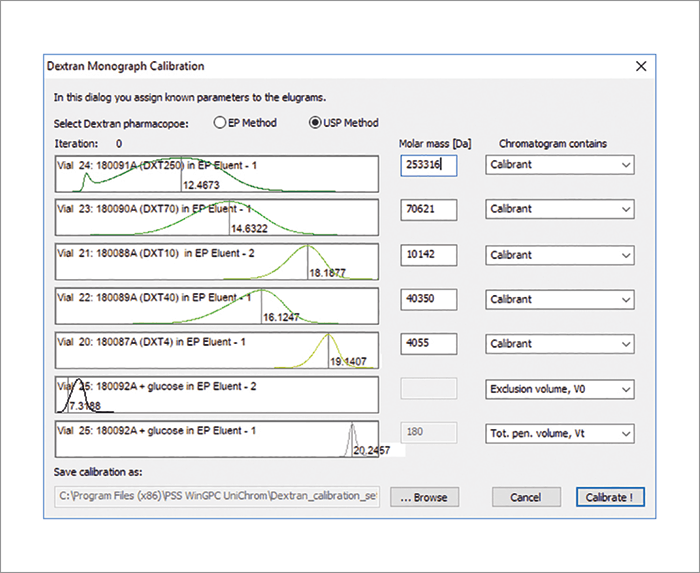700x573 pixels.
Task: Click the peak value 16.1247 label
Action: [x=281, y=317]
